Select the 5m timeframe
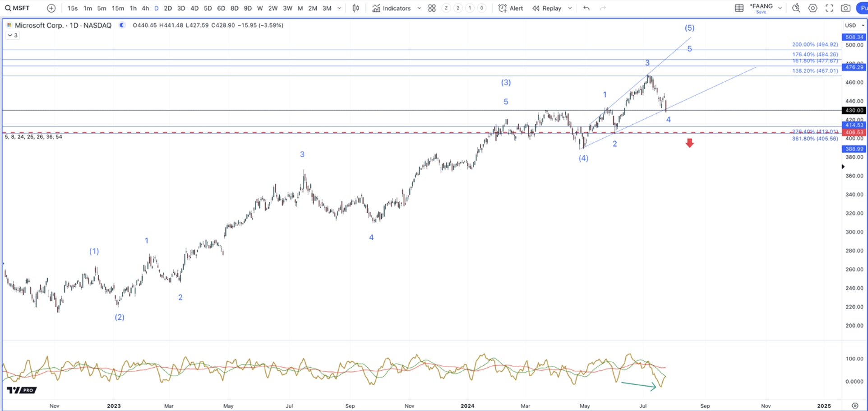The width and height of the screenshot is (868, 411). coord(102,8)
